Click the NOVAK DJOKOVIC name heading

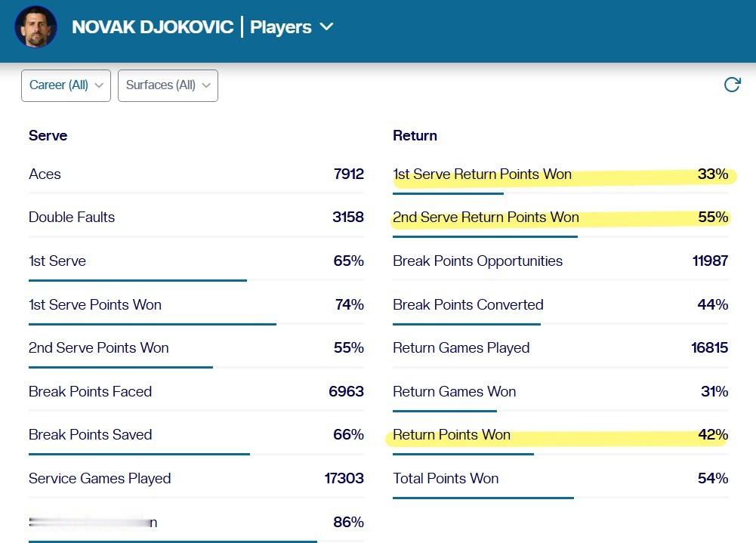tap(153, 26)
